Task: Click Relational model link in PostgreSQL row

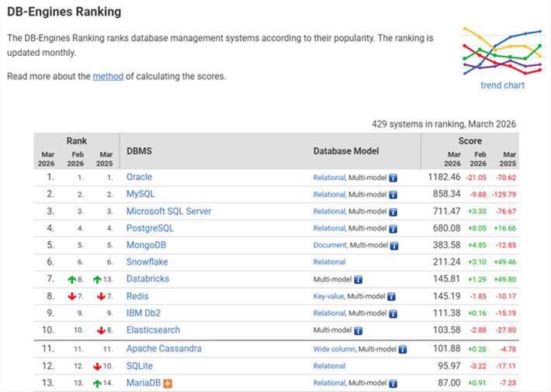Action: (329, 228)
